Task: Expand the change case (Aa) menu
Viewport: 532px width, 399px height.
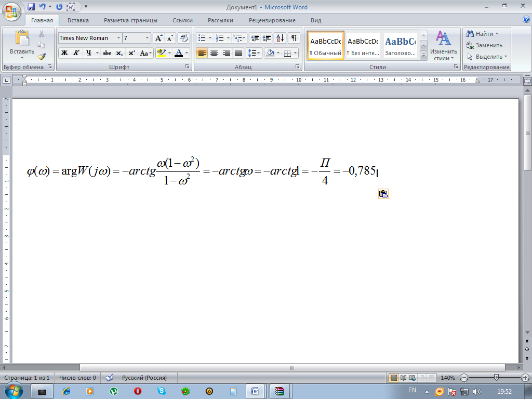Action: click(x=145, y=53)
